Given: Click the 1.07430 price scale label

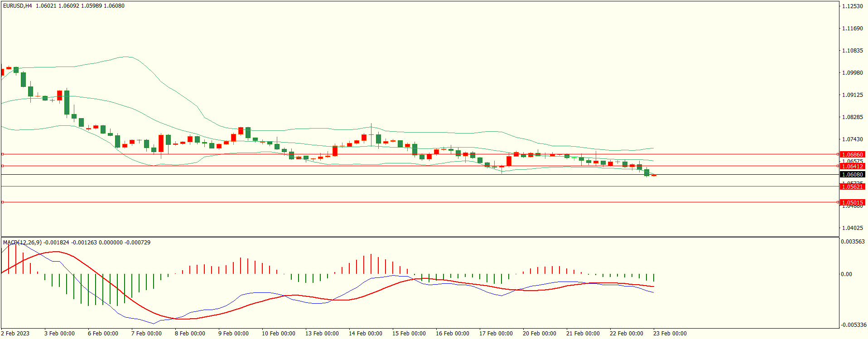Looking at the screenshot, I should pyautogui.click(x=852, y=139).
